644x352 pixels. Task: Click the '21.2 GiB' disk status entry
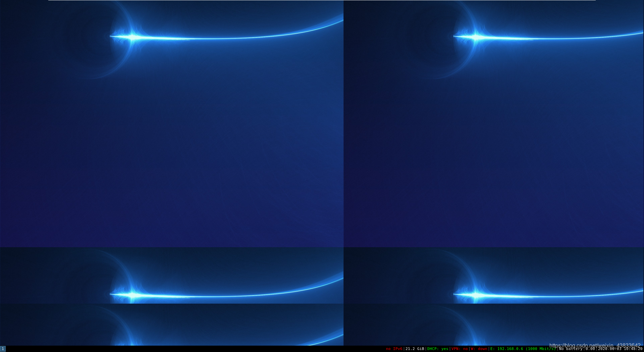coord(415,349)
